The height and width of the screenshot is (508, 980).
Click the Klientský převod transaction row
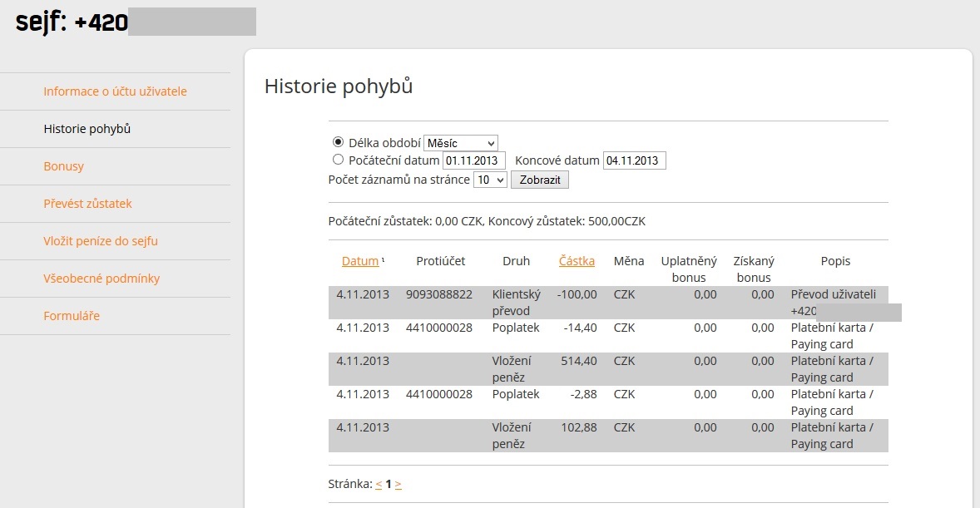(516, 303)
